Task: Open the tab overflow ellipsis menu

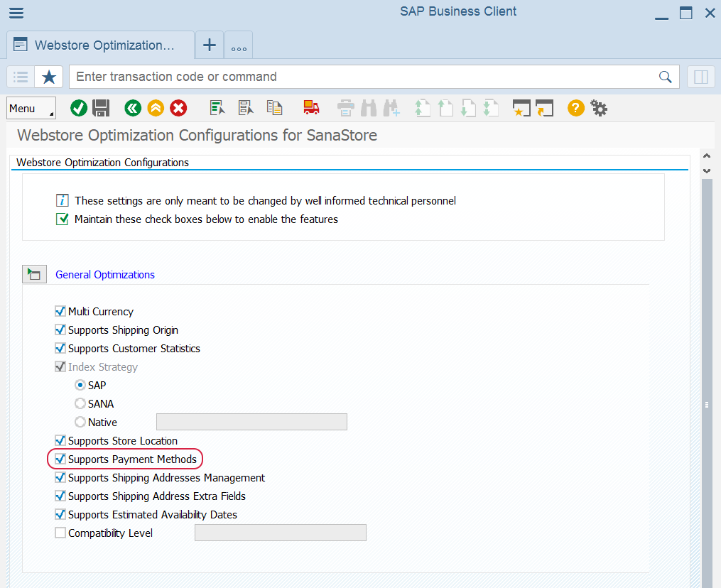Action: coord(239,45)
